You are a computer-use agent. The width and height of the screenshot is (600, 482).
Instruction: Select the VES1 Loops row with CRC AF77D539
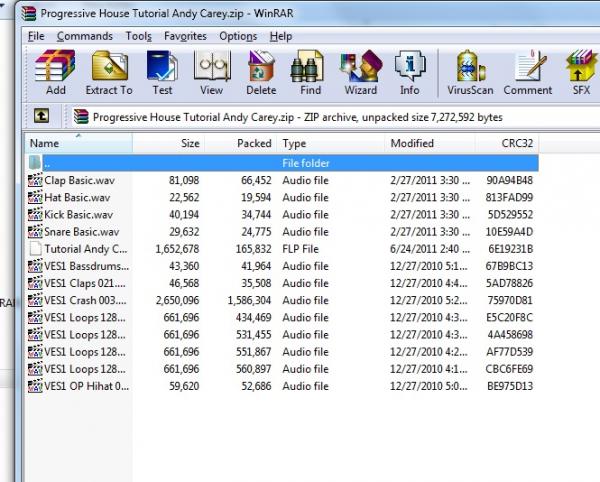click(282, 352)
